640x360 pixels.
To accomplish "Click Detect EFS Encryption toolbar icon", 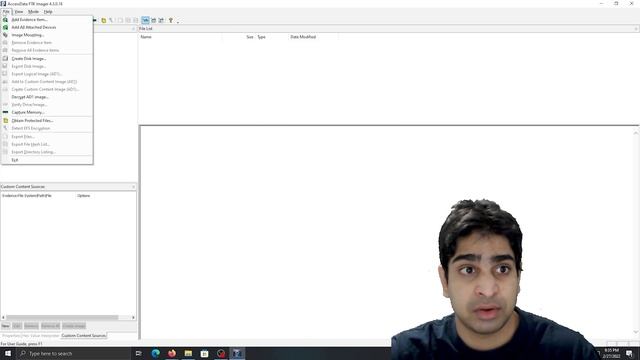I will coord(111,20).
